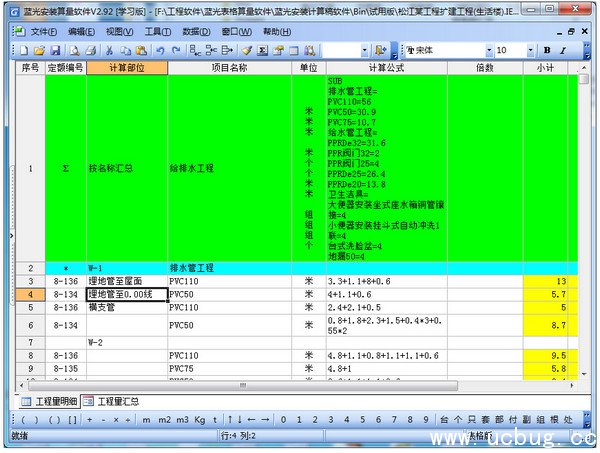Image resolution: width=600 pixels, height=453 pixels.
Task: Click the sigma summation toolbar icon
Action: point(262,51)
